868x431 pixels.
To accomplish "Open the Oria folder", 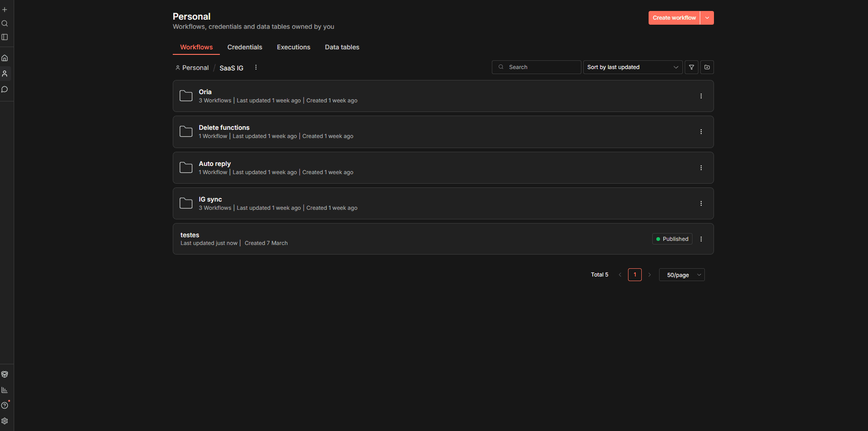I will [205, 92].
